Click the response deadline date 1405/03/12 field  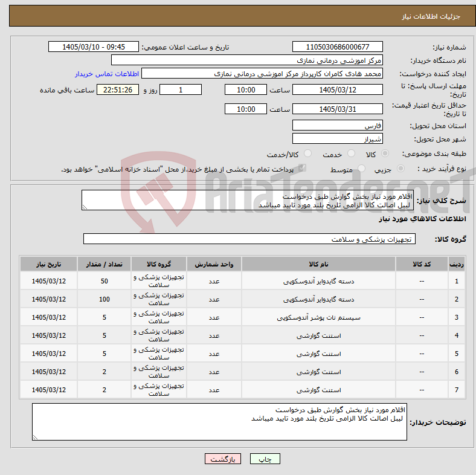click(x=338, y=89)
